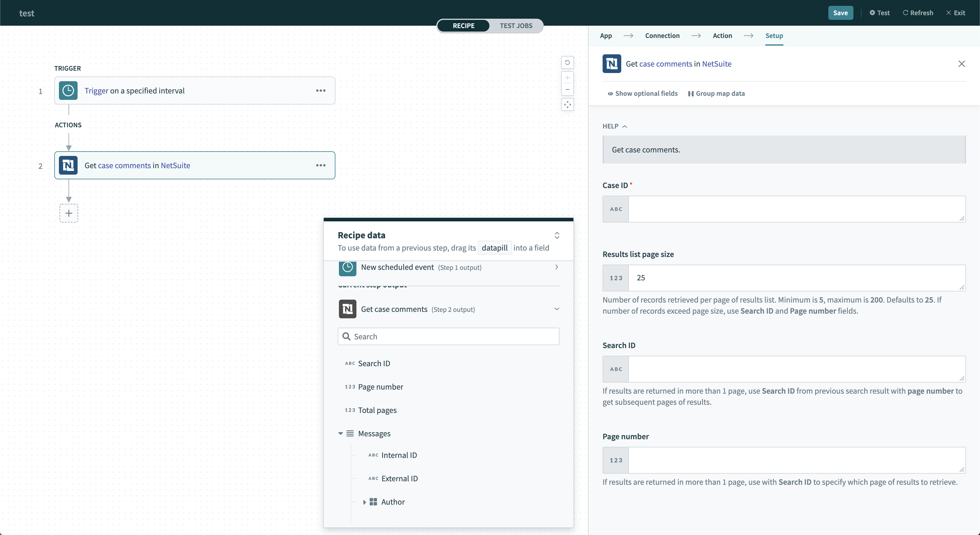Open the Action tab
Screen dimensions: 980x535
pyautogui.click(x=722, y=36)
